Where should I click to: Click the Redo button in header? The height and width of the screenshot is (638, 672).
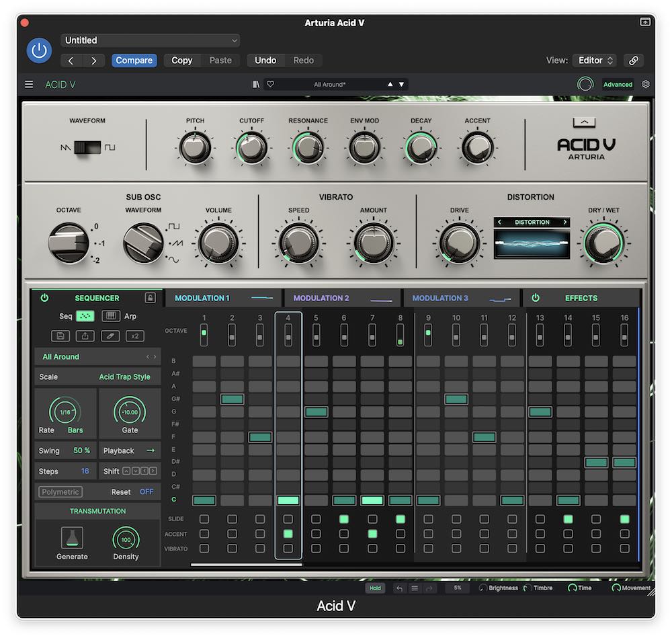click(304, 61)
